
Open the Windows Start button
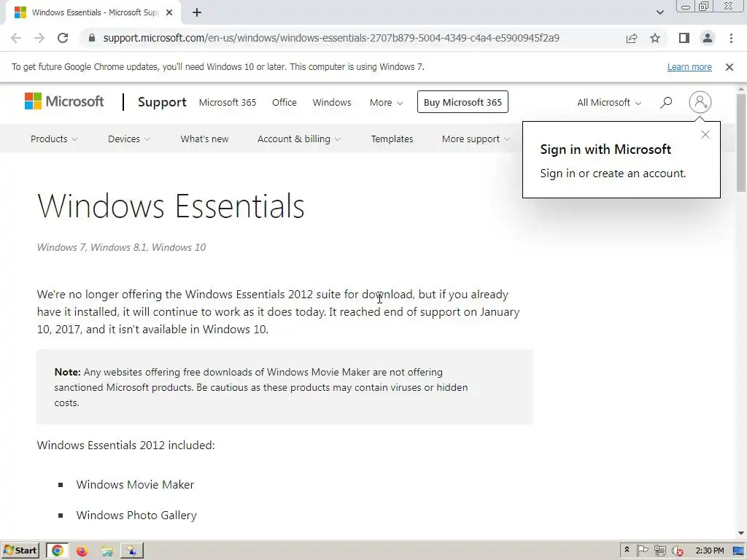pos(20,551)
